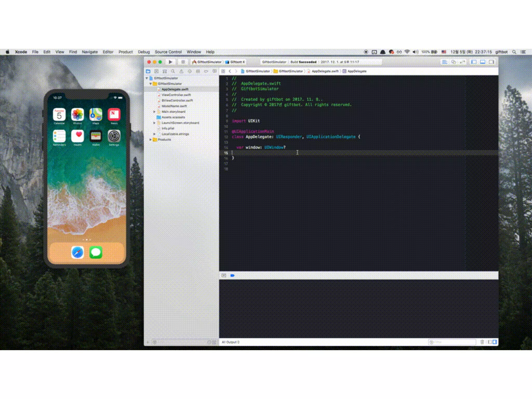Switch to the Version editor
This screenshot has height=399, width=532.
pos(462,62)
